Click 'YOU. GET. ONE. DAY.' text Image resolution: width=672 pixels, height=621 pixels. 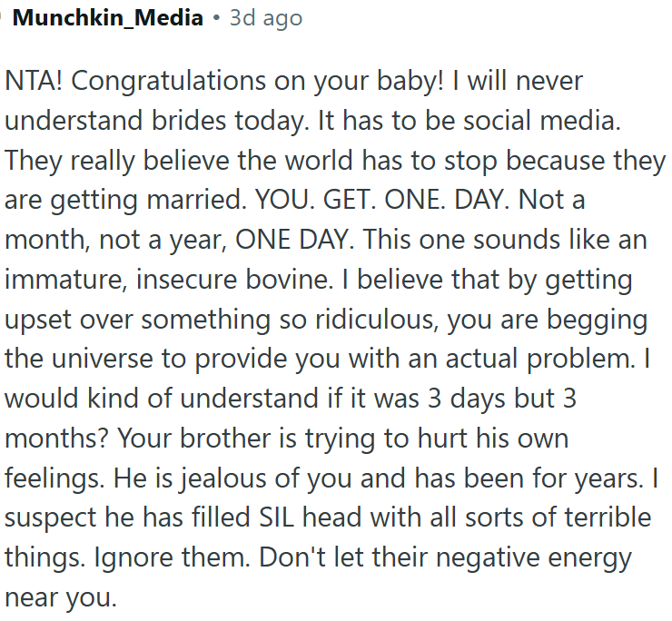tap(382, 200)
